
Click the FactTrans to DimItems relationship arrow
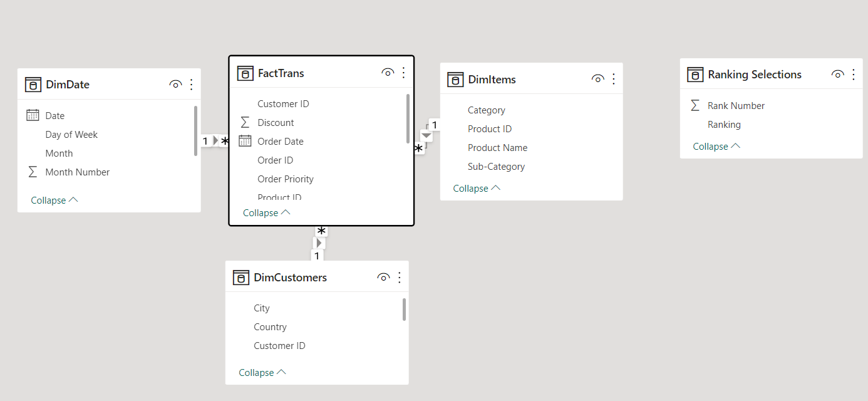tap(426, 135)
